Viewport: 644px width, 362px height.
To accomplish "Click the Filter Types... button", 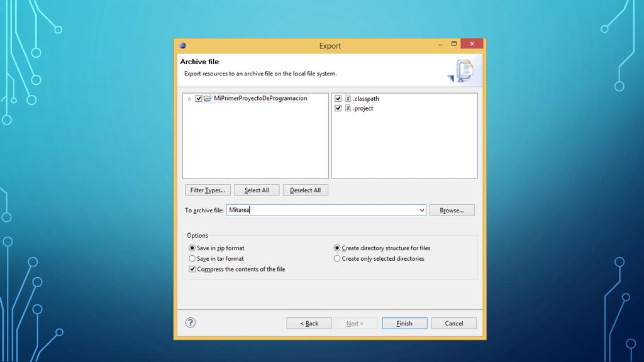I will pos(208,190).
